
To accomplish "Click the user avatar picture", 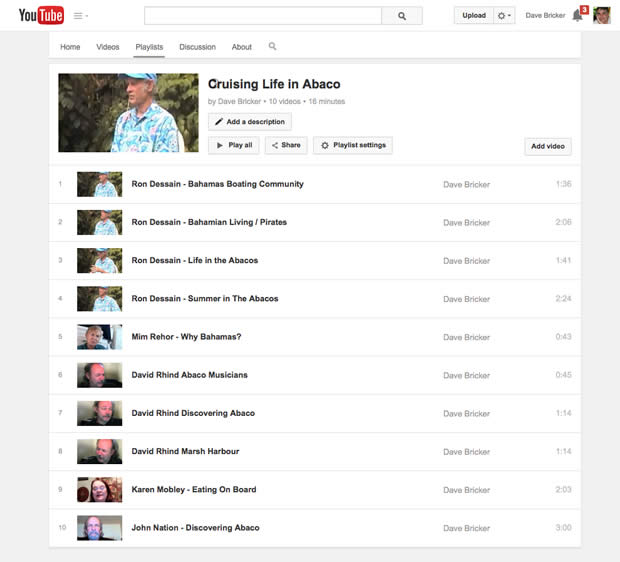I will click(602, 15).
